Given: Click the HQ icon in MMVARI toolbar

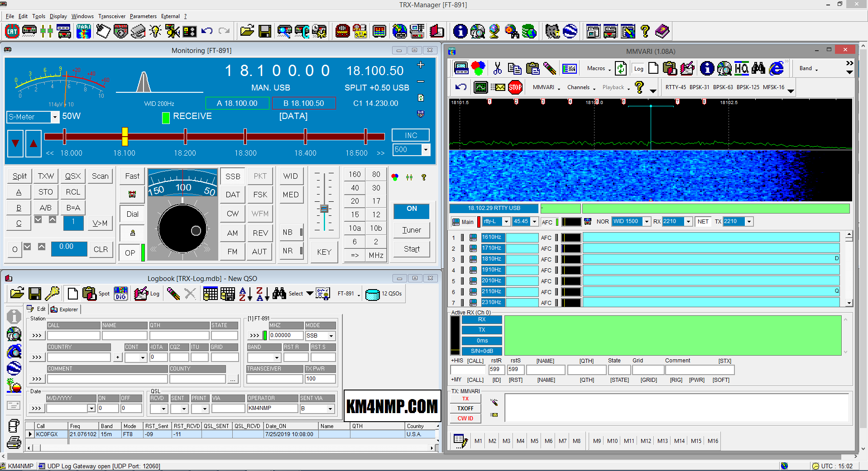Looking at the screenshot, I should click(741, 68).
